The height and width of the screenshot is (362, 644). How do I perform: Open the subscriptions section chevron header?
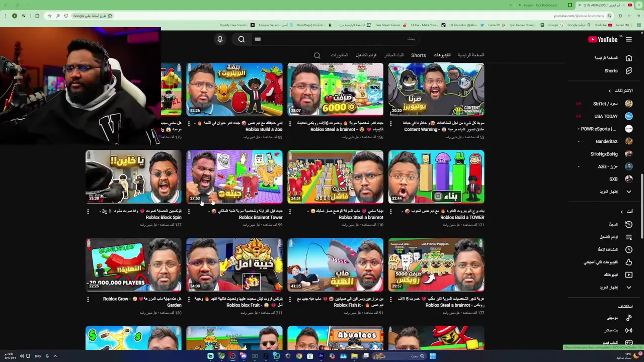tap(620, 91)
